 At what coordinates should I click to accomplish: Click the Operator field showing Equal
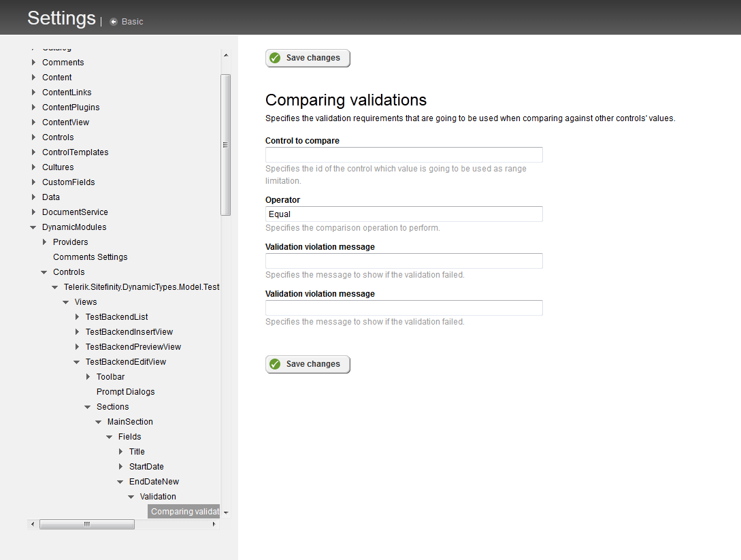coord(404,214)
